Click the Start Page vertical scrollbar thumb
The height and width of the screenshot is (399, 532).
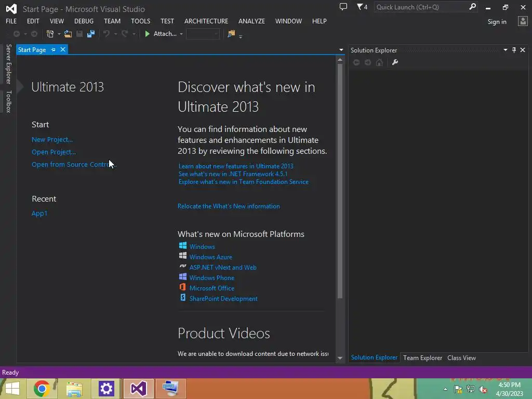(340, 181)
